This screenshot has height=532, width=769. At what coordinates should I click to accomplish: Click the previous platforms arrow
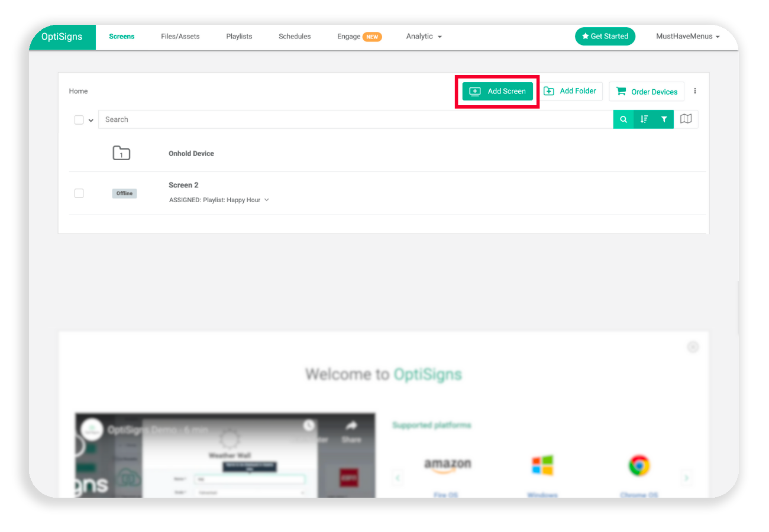tap(398, 477)
